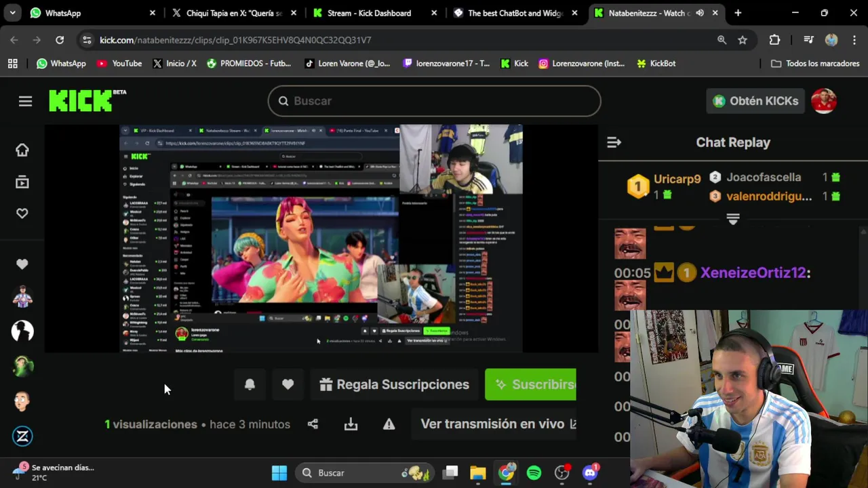
Task: Open PROMIEDOS bookmark
Action: pyautogui.click(x=249, y=64)
